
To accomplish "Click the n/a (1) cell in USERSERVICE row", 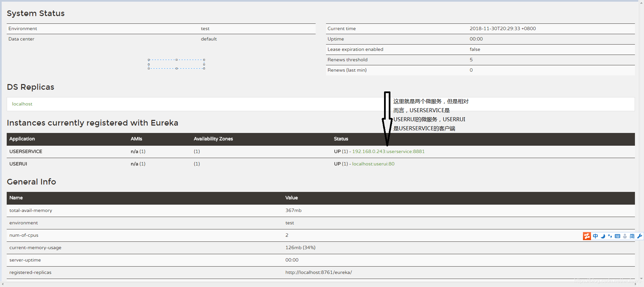I will pyautogui.click(x=138, y=151).
